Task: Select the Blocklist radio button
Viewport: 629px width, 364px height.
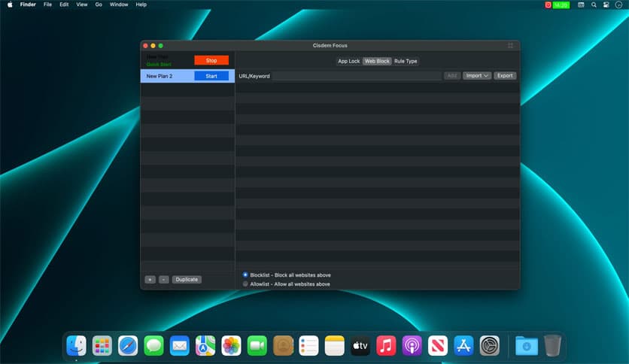Action: pyautogui.click(x=245, y=275)
